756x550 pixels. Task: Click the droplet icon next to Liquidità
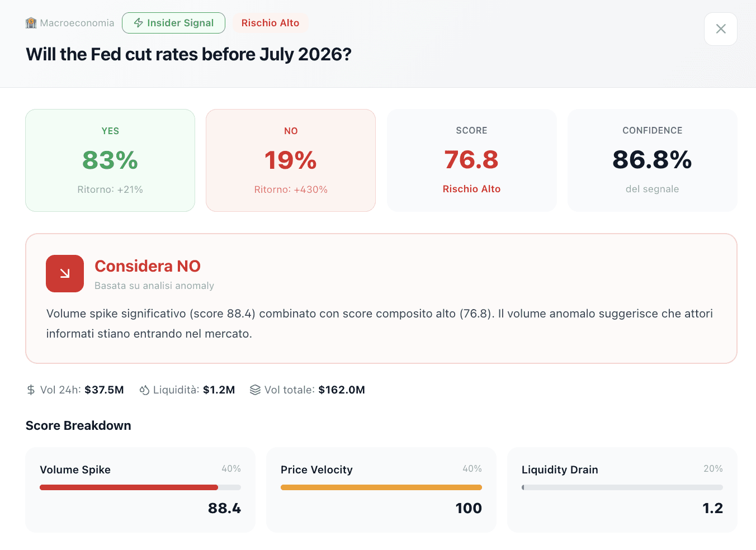[144, 390]
